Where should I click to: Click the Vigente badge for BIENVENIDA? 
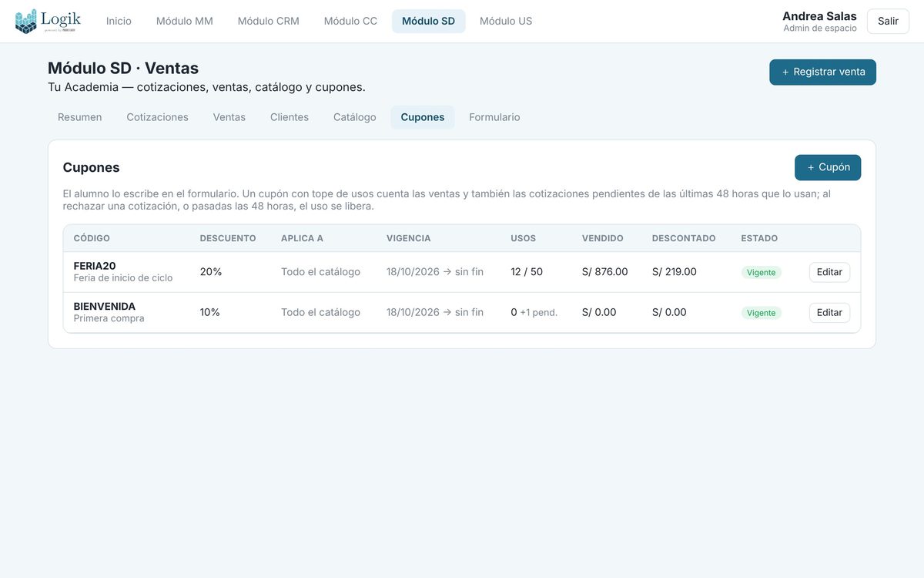pyautogui.click(x=762, y=313)
